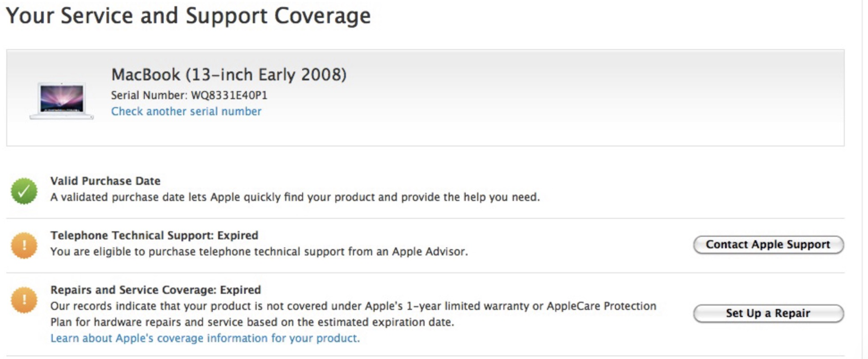Select the Repairs and Service Coverage: Expired heading
Image resolution: width=868 pixels, height=359 pixels.
coord(156,290)
